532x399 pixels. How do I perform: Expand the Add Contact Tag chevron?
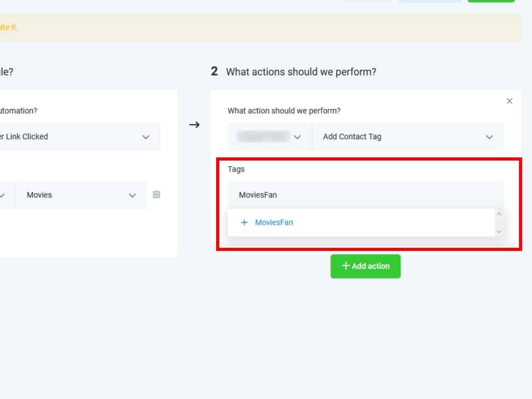[489, 137]
